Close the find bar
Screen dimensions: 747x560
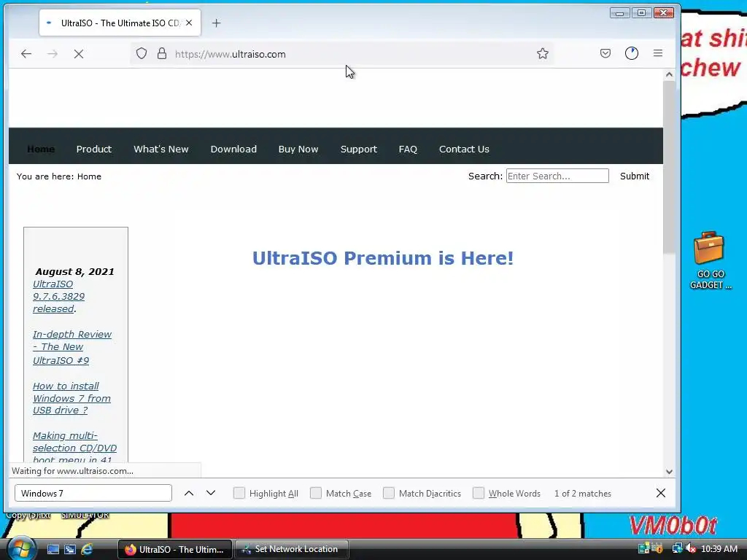point(661,493)
